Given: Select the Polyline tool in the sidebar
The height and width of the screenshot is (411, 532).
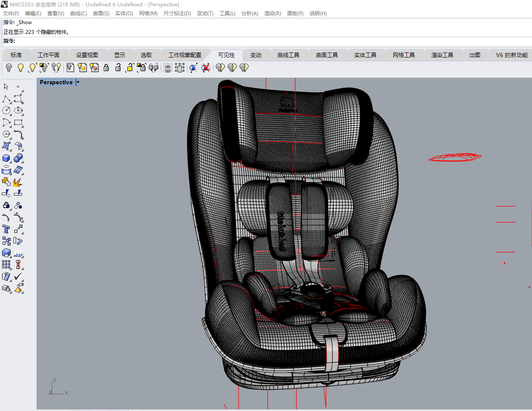Looking at the screenshot, I should point(6,98).
